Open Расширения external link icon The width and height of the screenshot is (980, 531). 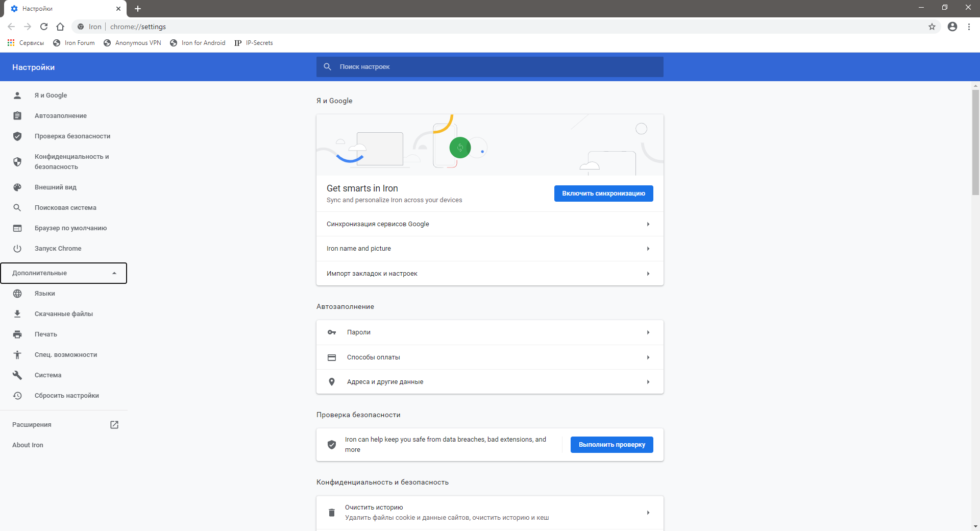114,425
